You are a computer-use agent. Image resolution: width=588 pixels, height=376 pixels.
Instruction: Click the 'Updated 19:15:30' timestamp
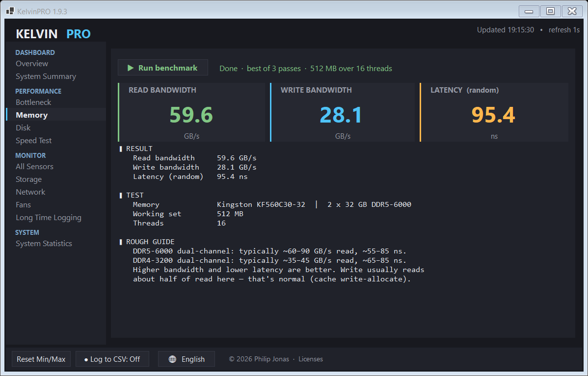click(x=506, y=30)
